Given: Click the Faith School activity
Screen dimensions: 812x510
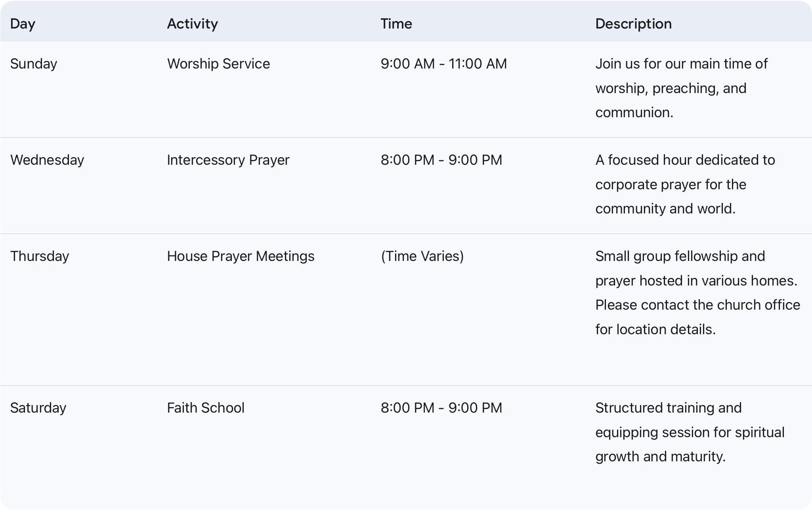Looking at the screenshot, I should [206, 408].
